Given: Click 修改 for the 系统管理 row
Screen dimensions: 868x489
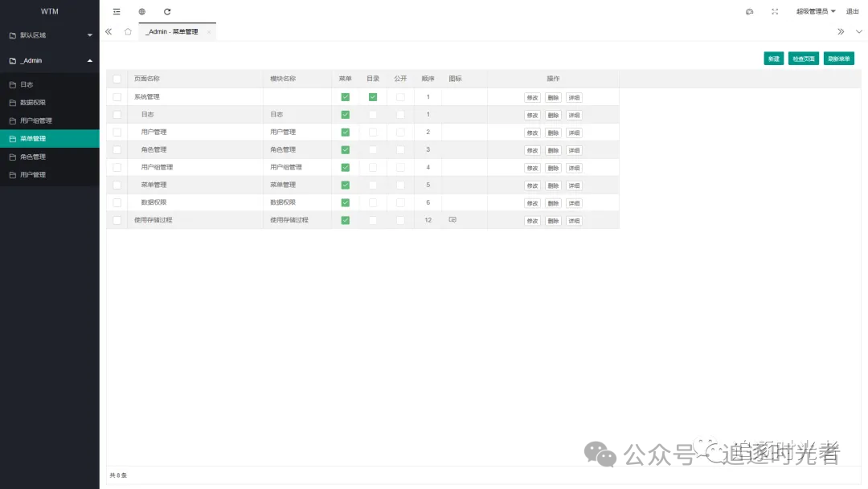Looking at the screenshot, I should [533, 98].
